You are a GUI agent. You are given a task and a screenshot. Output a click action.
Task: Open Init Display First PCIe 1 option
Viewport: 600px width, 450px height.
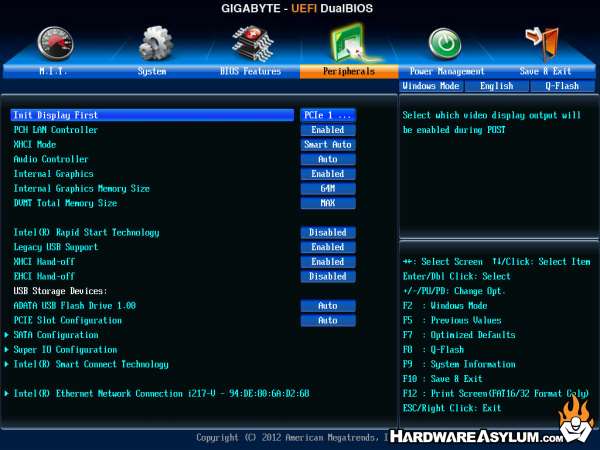pyautogui.click(x=328, y=115)
